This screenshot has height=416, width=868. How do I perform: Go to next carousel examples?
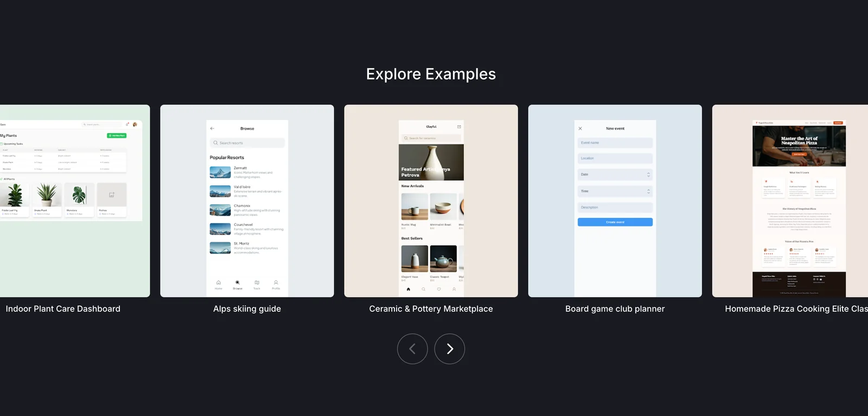[449, 349]
